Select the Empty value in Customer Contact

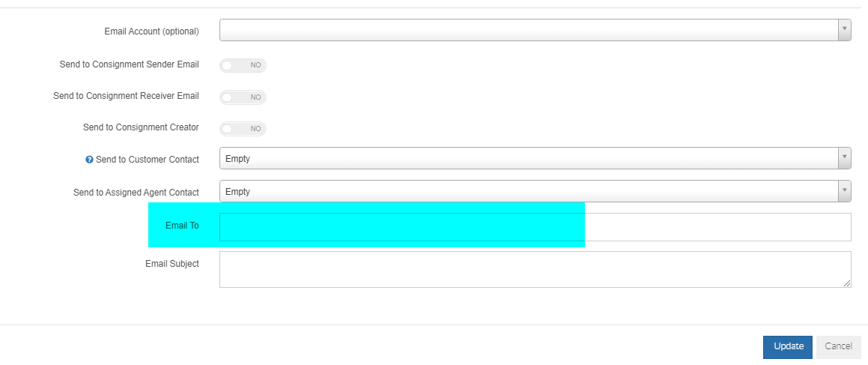click(237, 159)
